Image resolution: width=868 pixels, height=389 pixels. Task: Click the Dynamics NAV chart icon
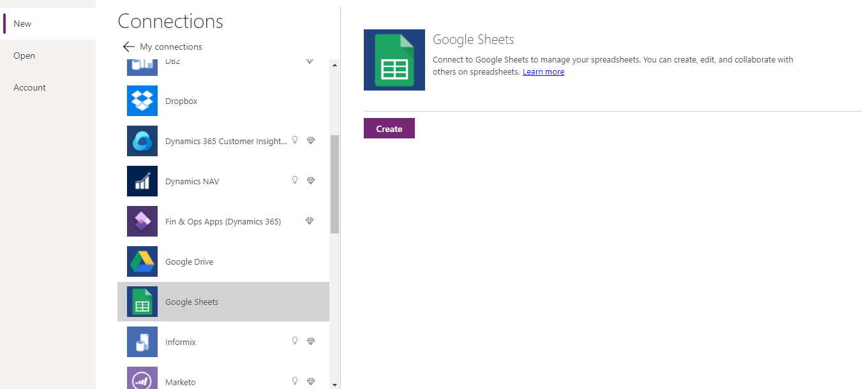tap(142, 181)
